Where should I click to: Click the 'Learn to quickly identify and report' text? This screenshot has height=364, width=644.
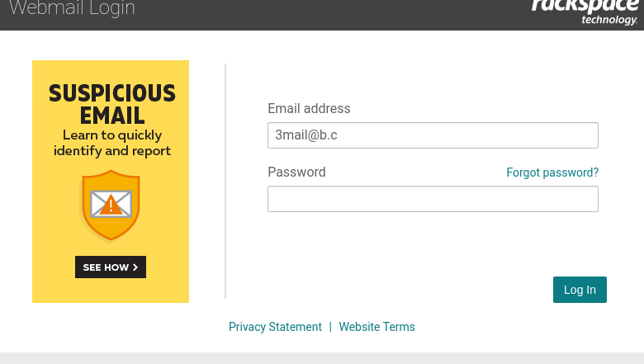(112, 143)
